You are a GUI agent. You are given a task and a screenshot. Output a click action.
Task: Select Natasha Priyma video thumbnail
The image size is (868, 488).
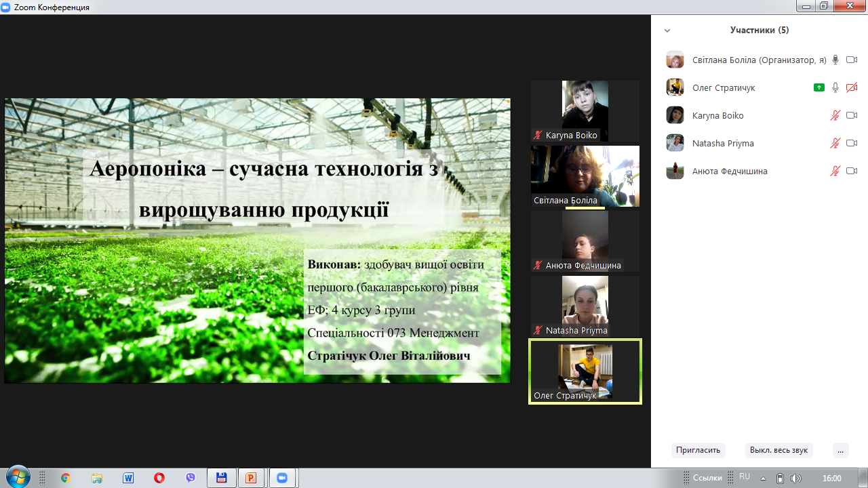tap(585, 306)
